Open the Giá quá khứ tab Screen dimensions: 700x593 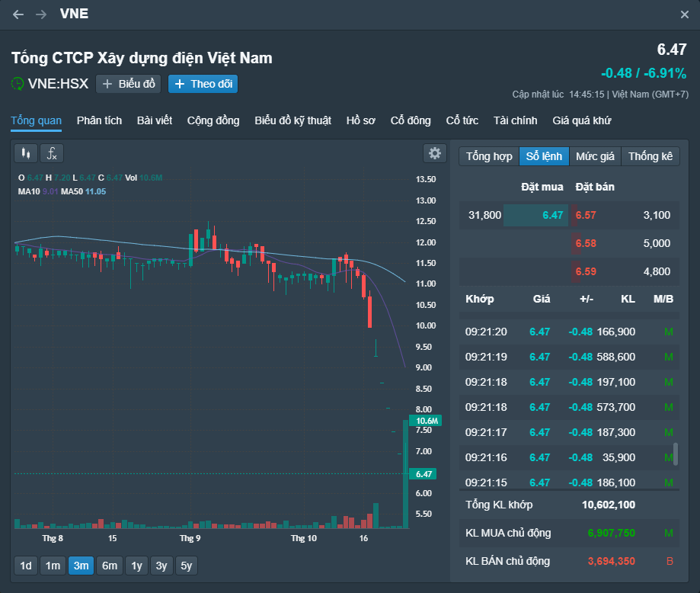[x=582, y=120]
